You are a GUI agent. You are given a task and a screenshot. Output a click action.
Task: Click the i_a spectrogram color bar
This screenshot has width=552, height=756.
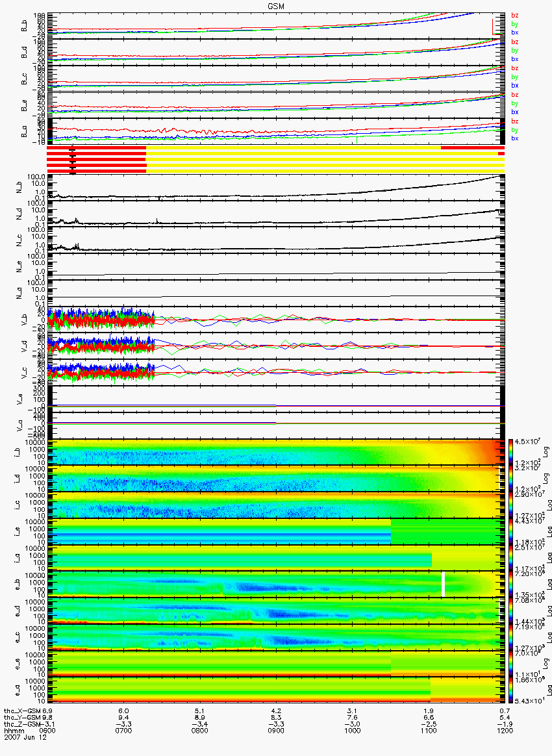point(510,559)
